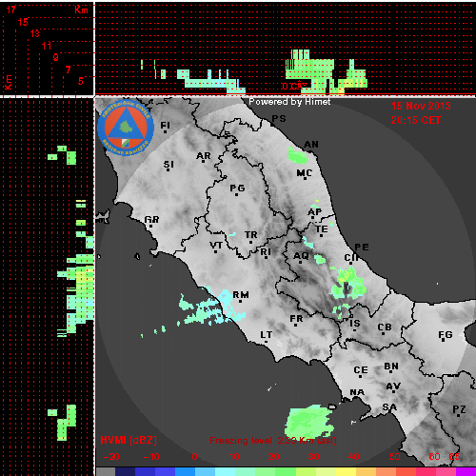Screen dimensions: 476x476
Task: Select the AN city label
Action: [x=311, y=145]
